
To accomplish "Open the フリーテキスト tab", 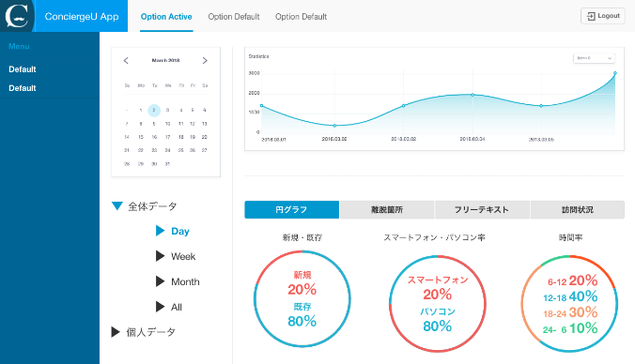I will pyautogui.click(x=482, y=209).
